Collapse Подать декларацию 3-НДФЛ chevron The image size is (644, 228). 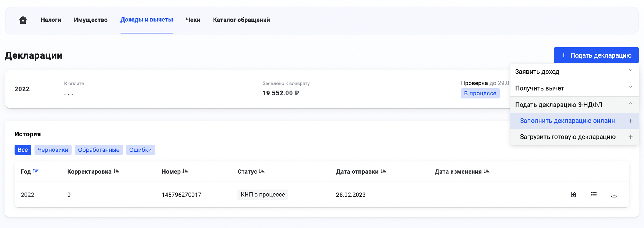pos(631,104)
